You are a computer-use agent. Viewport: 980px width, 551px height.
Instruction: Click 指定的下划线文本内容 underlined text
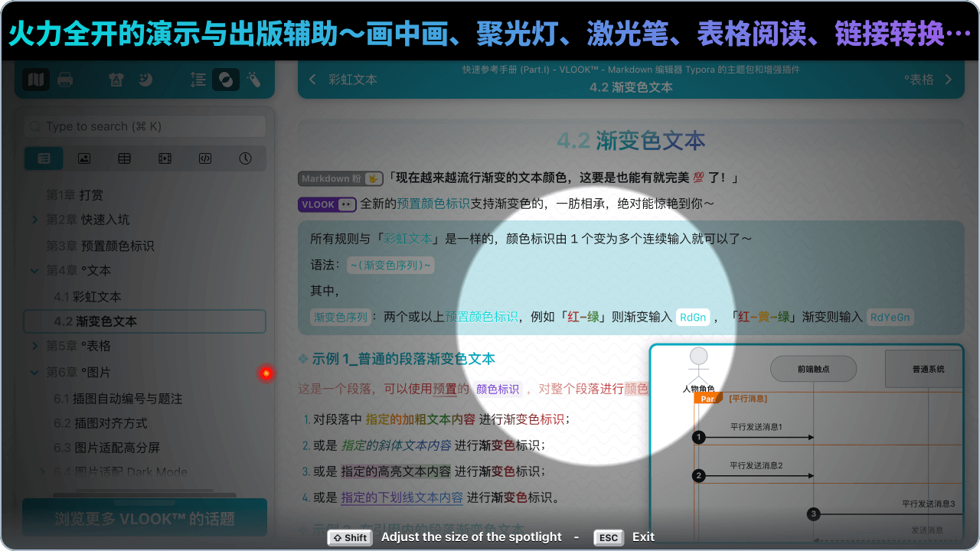[402, 497]
